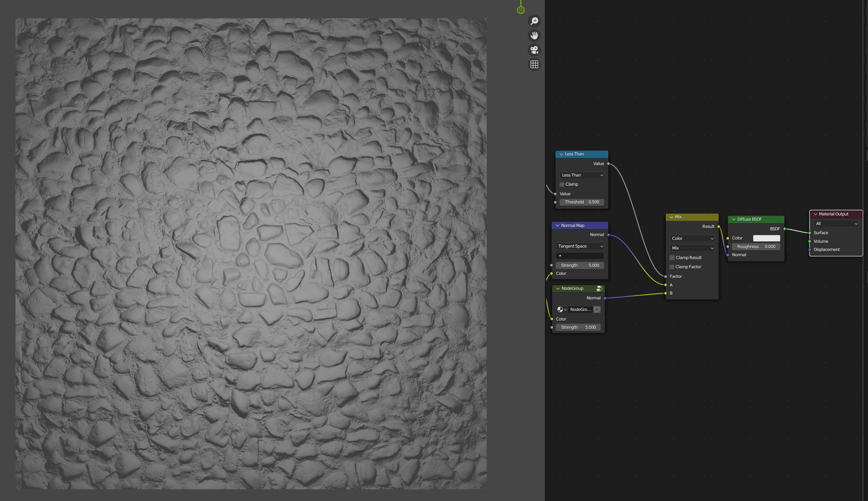Open the Mix blend mode dropdown
The width and height of the screenshot is (868, 501).
pyautogui.click(x=692, y=248)
